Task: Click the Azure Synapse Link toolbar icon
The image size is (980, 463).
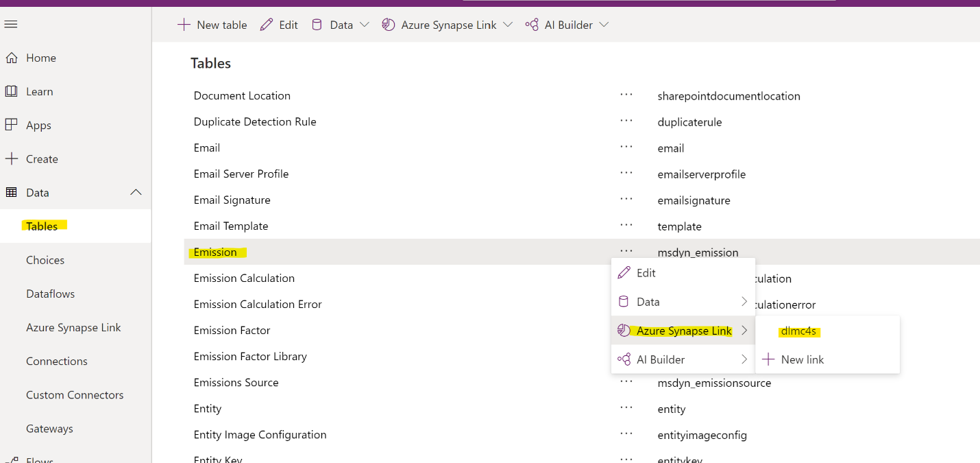Action: coord(389,25)
